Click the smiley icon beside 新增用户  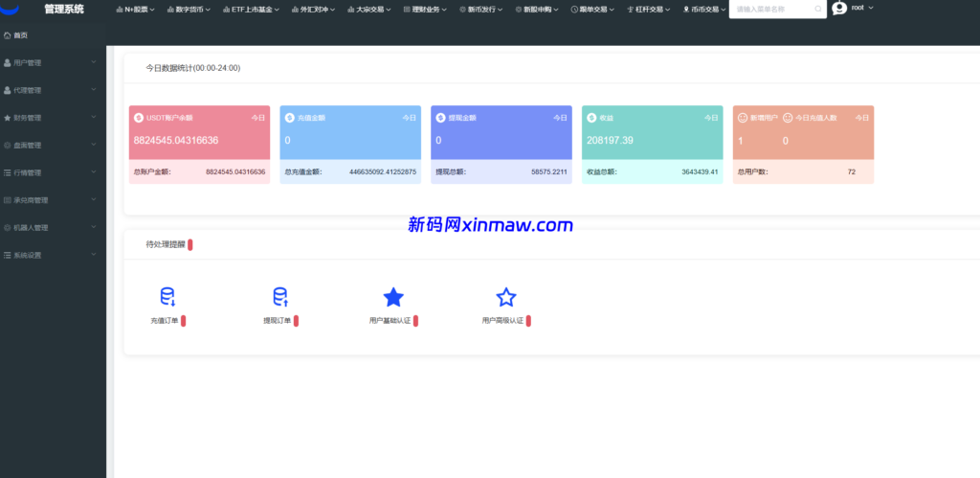tap(743, 118)
